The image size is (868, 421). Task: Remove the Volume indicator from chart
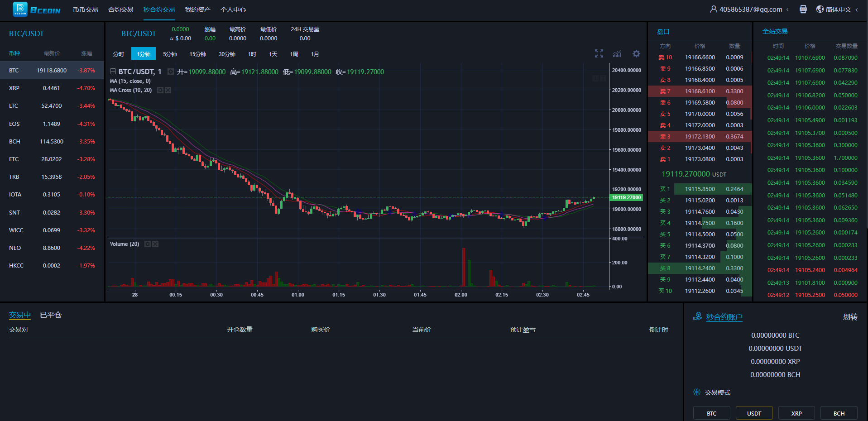point(155,244)
